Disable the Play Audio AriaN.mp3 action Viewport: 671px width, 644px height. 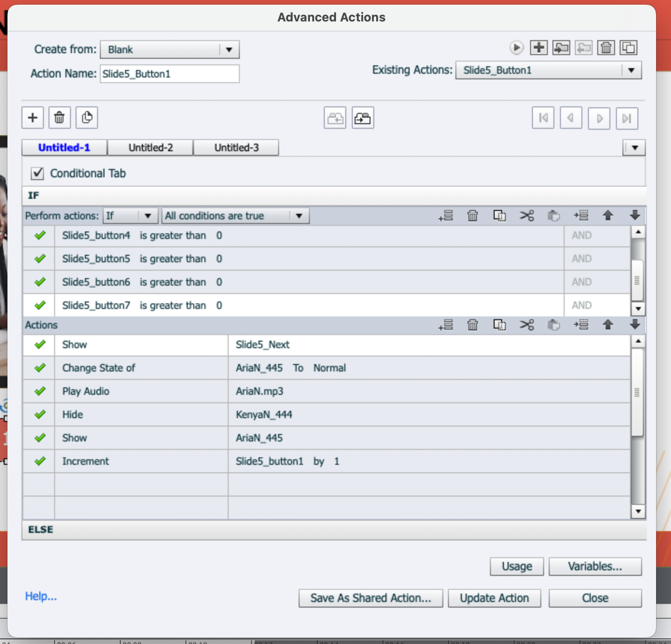pyautogui.click(x=39, y=391)
